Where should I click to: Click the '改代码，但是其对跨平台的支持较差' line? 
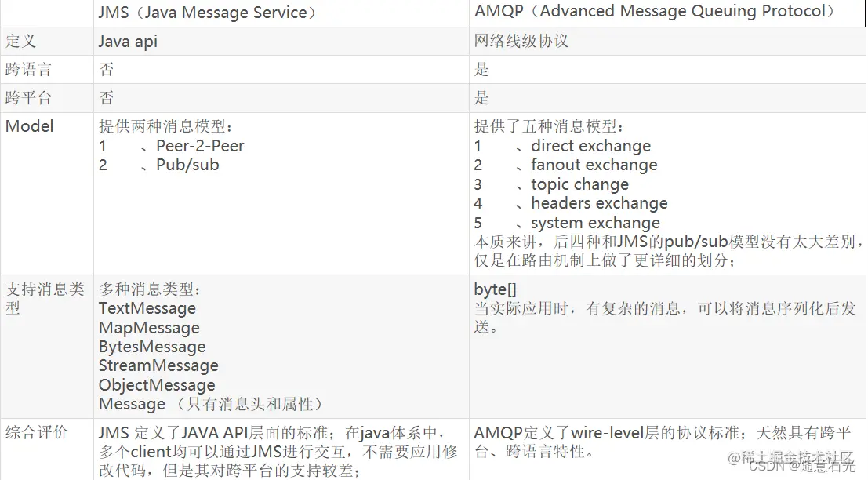coord(230,471)
